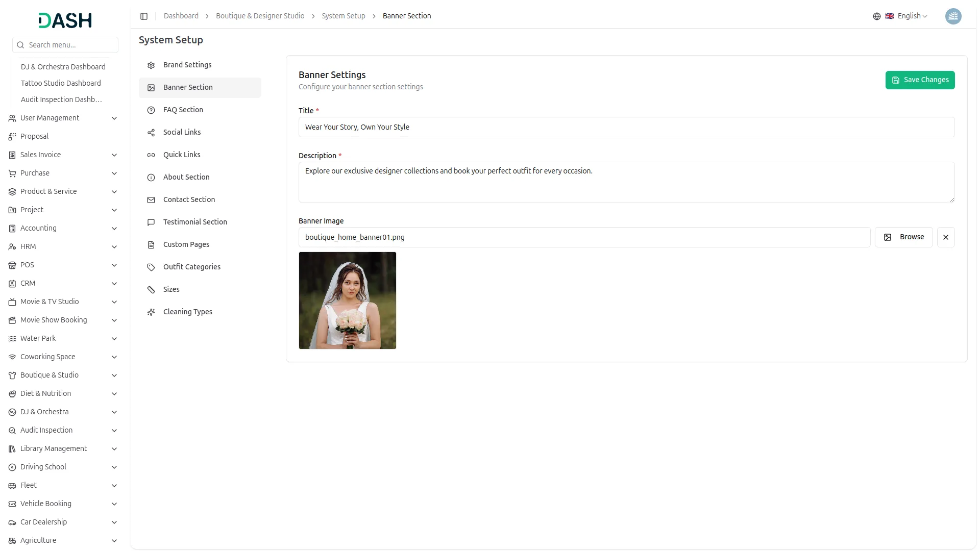The image size is (980, 551).
Task: Click the Brand Settings gear icon
Action: pyautogui.click(x=151, y=65)
